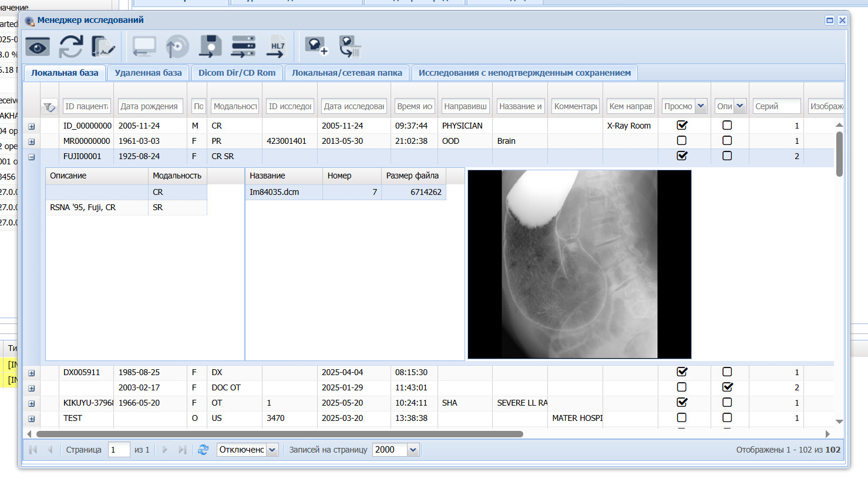Viewport: 868px width, 489px height.
Task: Open selected study in viewer (eye icon)
Action: click(x=38, y=47)
